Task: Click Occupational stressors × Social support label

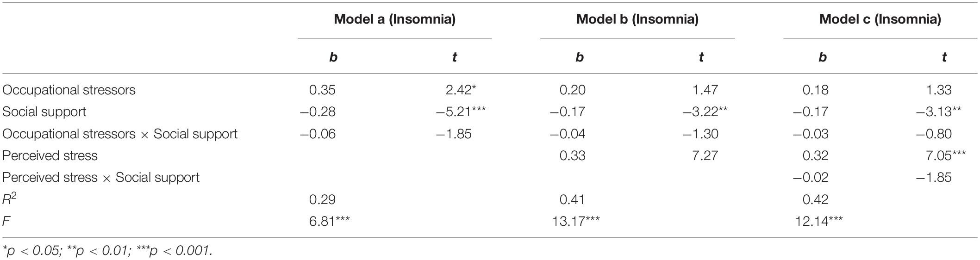Action: pos(120,134)
